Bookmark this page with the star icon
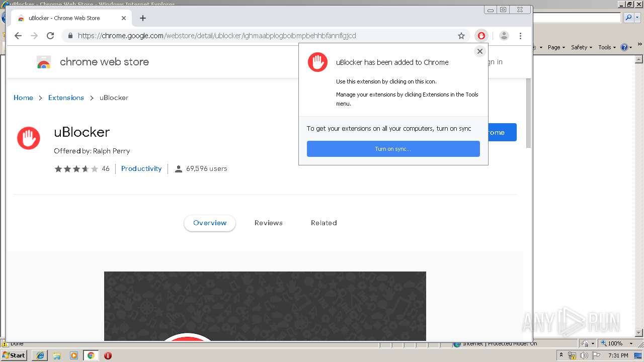The height and width of the screenshot is (362, 644). point(461,36)
